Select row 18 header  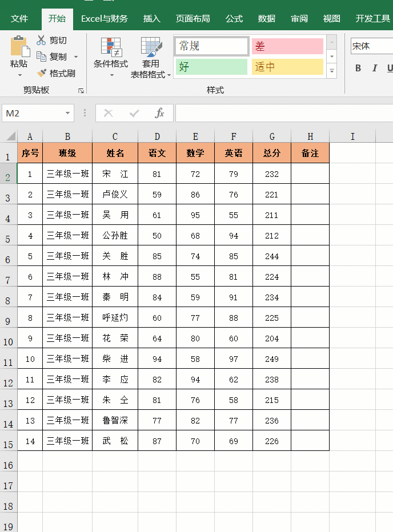[8, 503]
